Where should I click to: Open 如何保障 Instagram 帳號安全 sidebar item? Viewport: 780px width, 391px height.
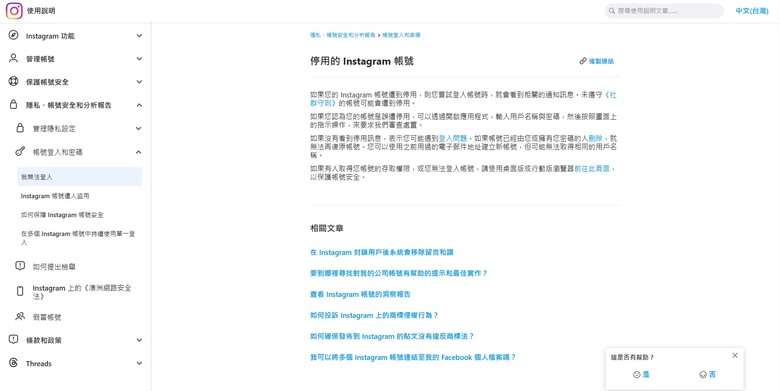click(x=62, y=215)
